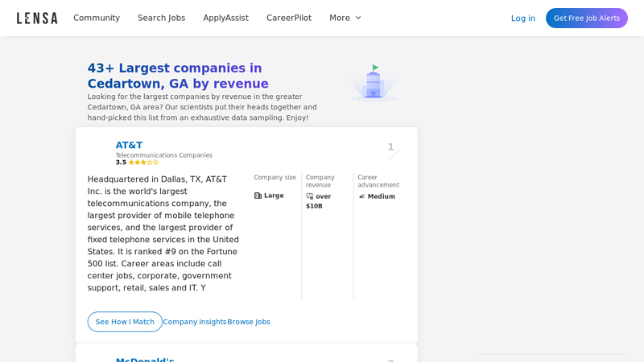Viewport: 644px width, 362px height.
Task: Click the Telecommunications Companies category label
Action: pyautogui.click(x=164, y=155)
